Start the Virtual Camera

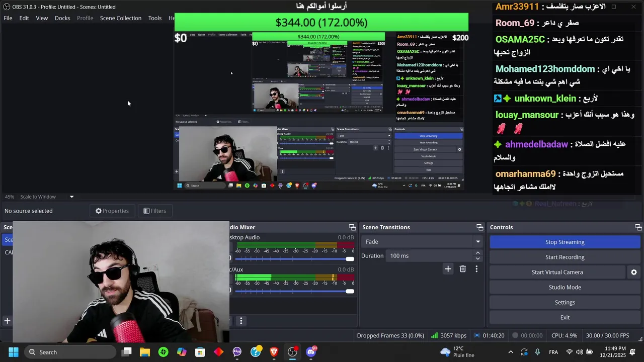tap(557, 272)
